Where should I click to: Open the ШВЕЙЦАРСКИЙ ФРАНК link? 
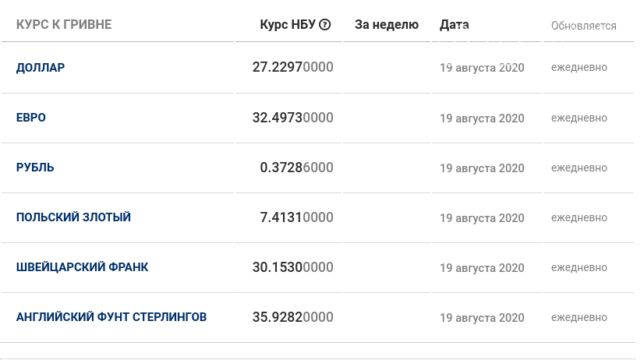pos(82,267)
